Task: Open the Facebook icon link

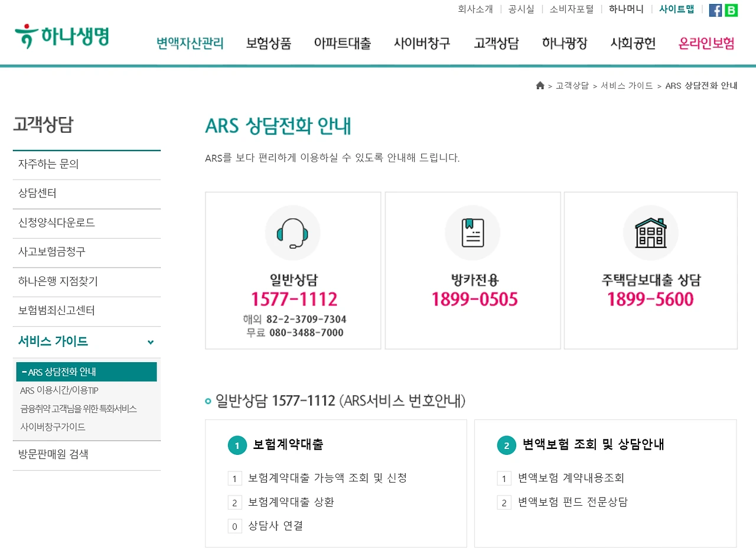Action: [715, 10]
